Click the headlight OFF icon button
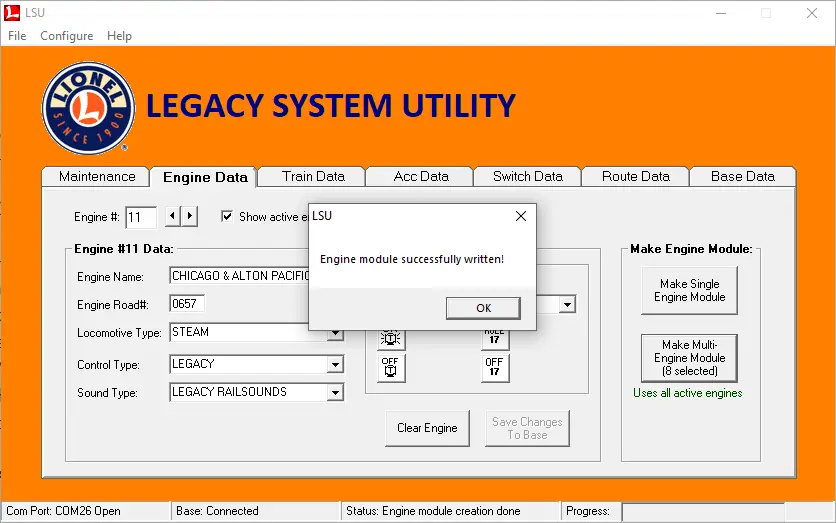Screen dimensions: 836x523 click(x=391, y=367)
